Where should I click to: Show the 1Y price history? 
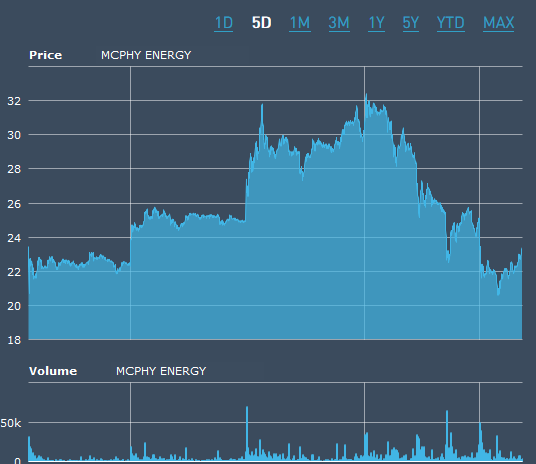coord(376,23)
